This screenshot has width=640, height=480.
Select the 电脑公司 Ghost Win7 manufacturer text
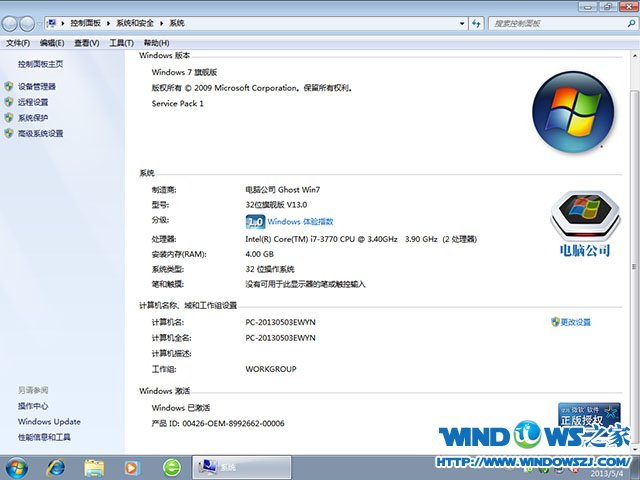pyautogui.click(x=282, y=189)
